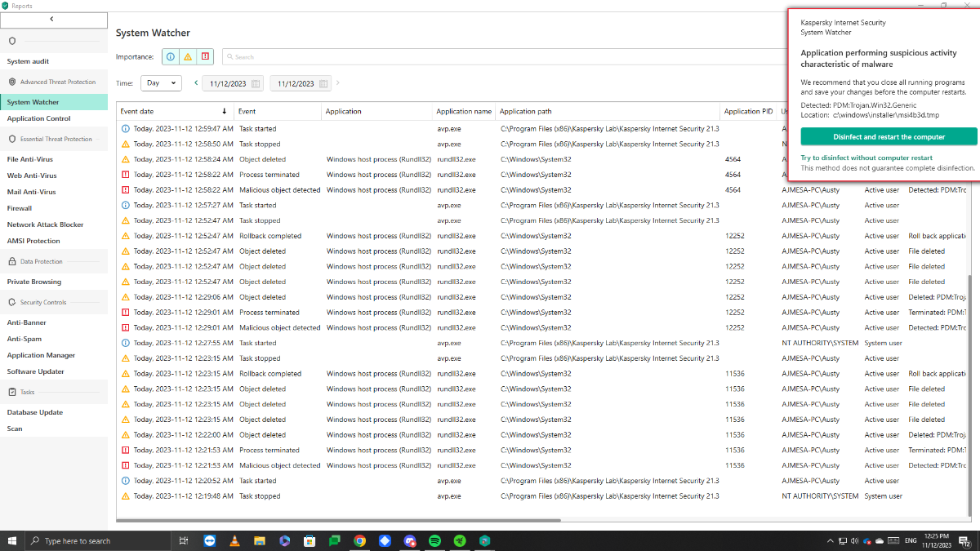Screen dimensions: 980x551
Task: Open the Time period Day dropdown
Action: point(161,83)
